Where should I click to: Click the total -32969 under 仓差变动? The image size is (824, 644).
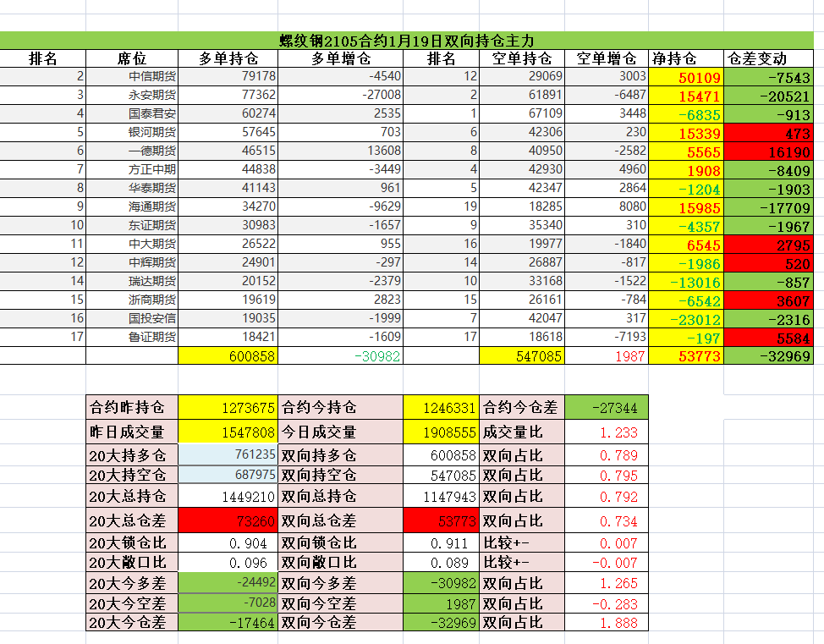tap(769, 356)
